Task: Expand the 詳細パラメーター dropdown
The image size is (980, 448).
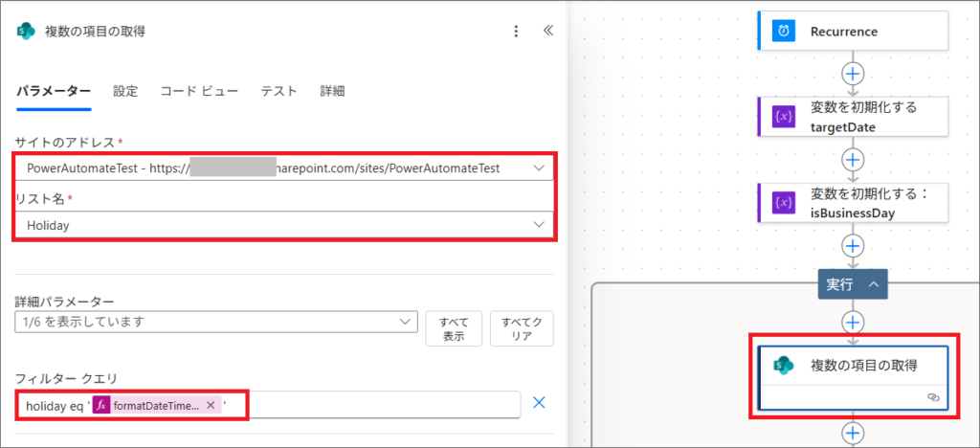Action: pos(406,321)
